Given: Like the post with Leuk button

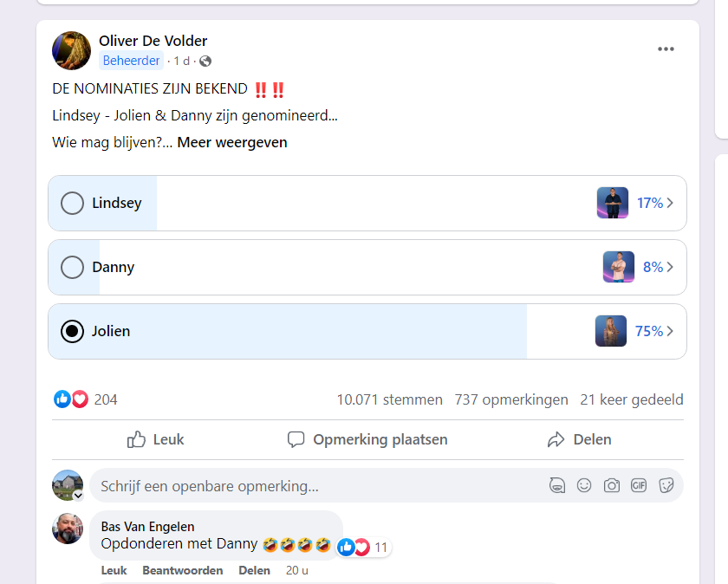Looking at the screenshot, I should point(155,439).
